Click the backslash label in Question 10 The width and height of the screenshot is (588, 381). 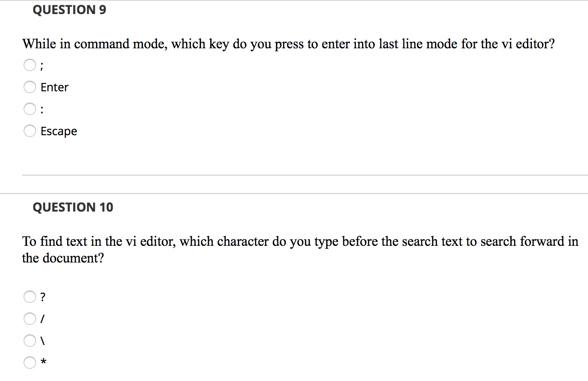42,341
